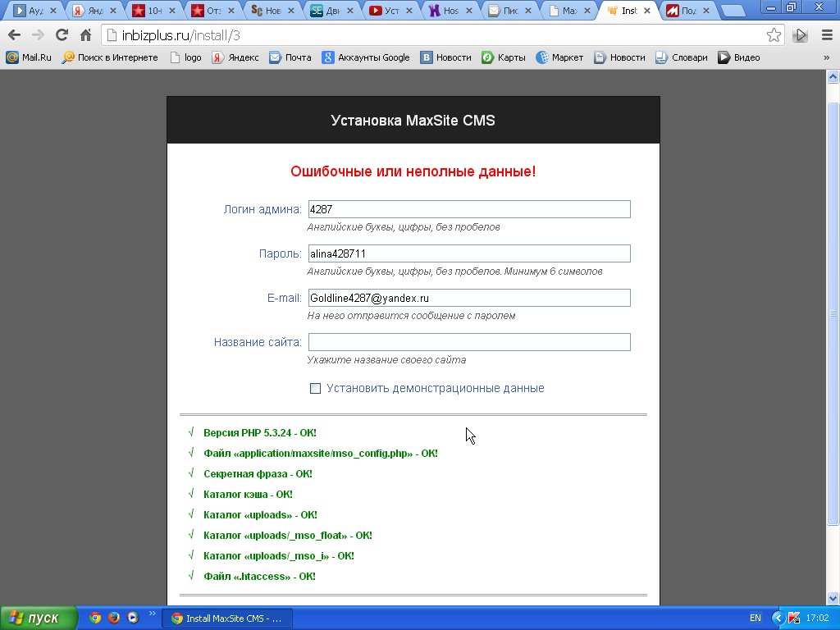Open the Маркет bookmark

(559, 57)
